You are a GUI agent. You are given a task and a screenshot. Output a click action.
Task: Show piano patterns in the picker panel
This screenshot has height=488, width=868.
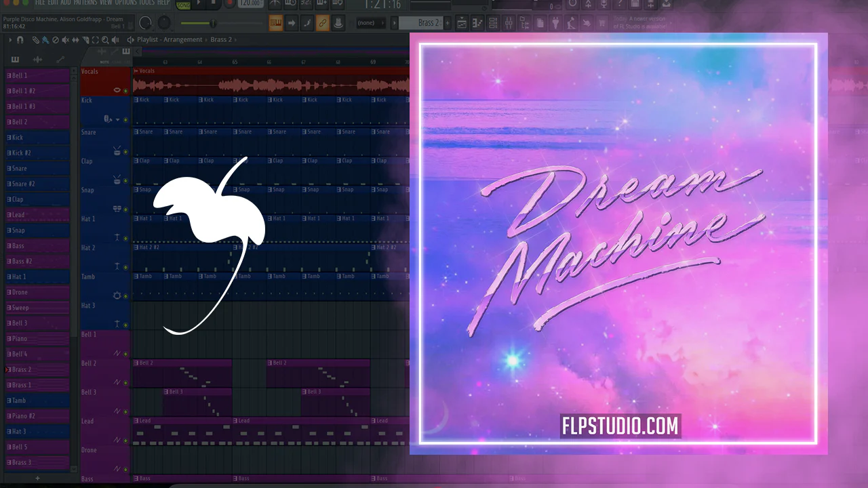(x=15, y=60)
